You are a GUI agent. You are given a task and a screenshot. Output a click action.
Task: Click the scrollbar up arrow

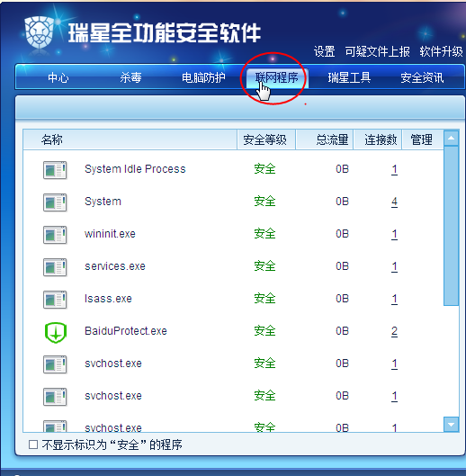point(451,139)
